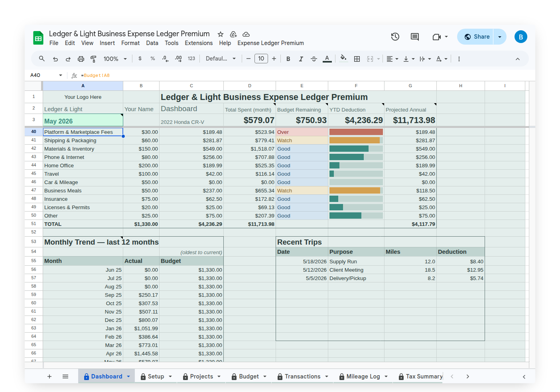Screen dimensions: 560x392
Task: Open the zoom 100% dropdown
Action: click(115, 59)
